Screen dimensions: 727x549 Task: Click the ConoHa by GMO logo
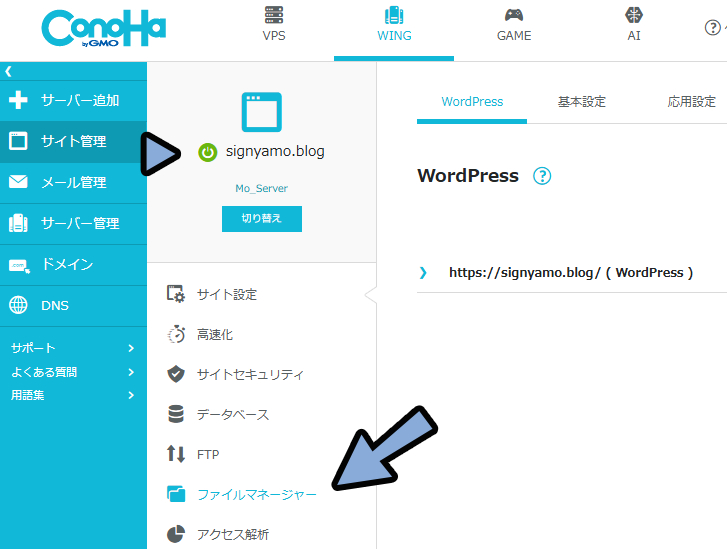point(103,28)
